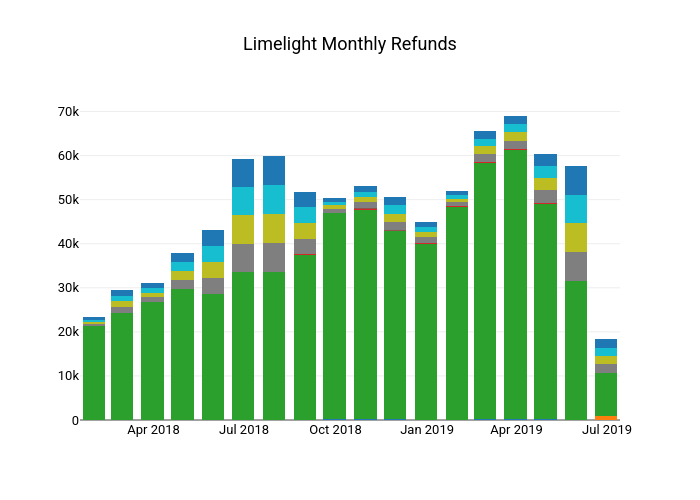
Task: Click the orange bottom segment of Jul 2019 bar
Action: (x=606, y=418)
